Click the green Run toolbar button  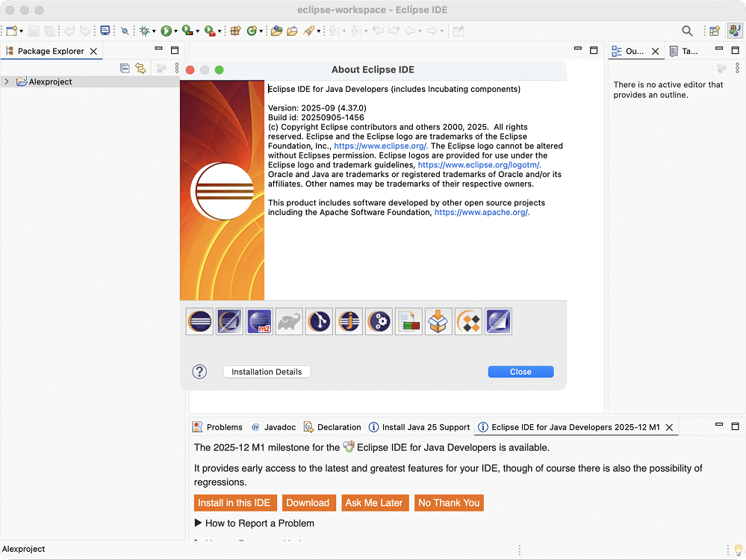pos(166,31)
